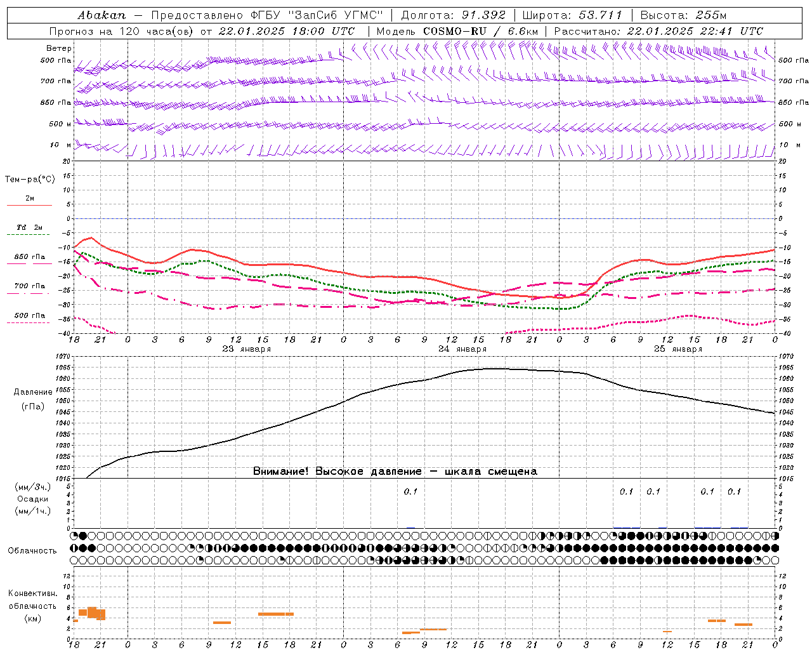
Task: Select the Конвективн. convective panel label
Action: (32, 593)
